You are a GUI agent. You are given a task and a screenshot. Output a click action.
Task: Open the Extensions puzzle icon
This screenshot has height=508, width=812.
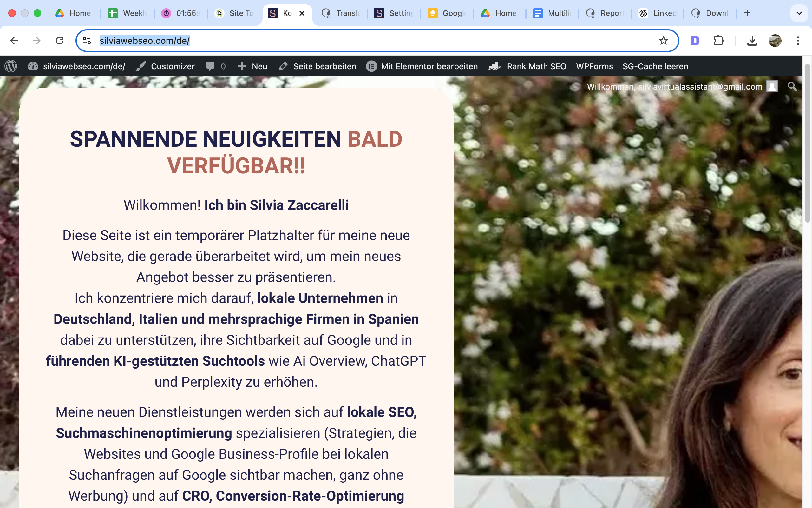tap(718, 41)
